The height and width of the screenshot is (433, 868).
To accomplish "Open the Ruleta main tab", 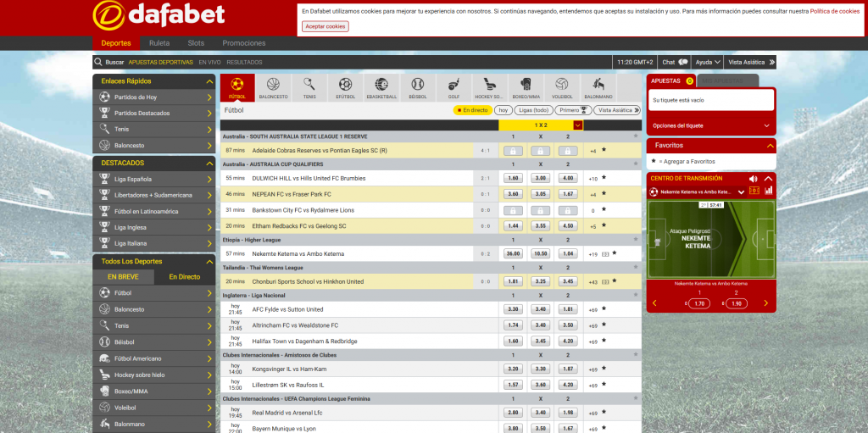I will click(159, 43).
